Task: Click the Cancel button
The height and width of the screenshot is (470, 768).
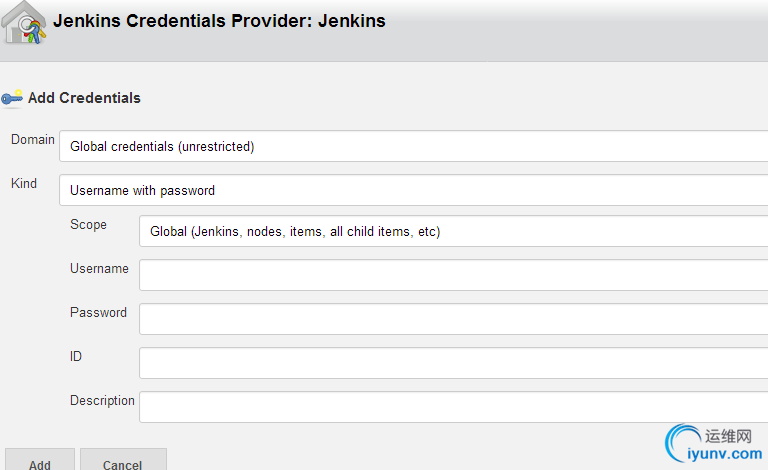Action: pos(123,460)
